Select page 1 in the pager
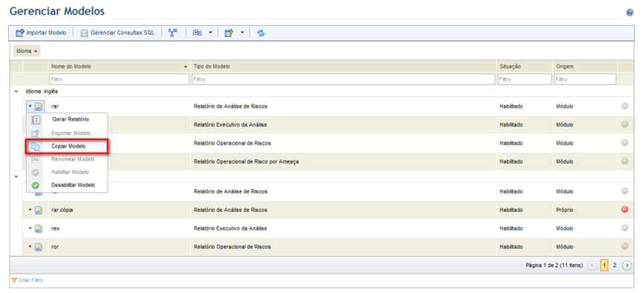 (604, 265)
